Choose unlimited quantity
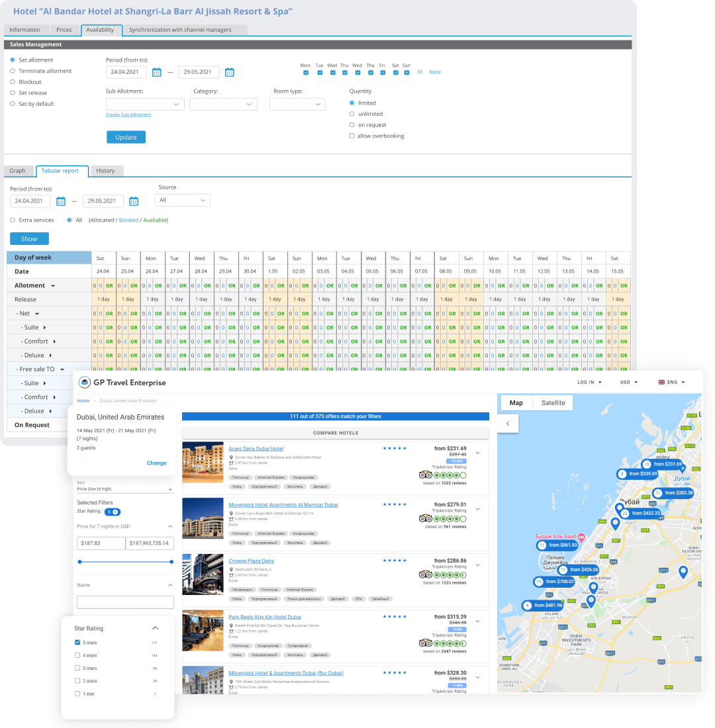The width and height of the screenshot is (715, 728). pyautogui.click(x=352, y=114)
